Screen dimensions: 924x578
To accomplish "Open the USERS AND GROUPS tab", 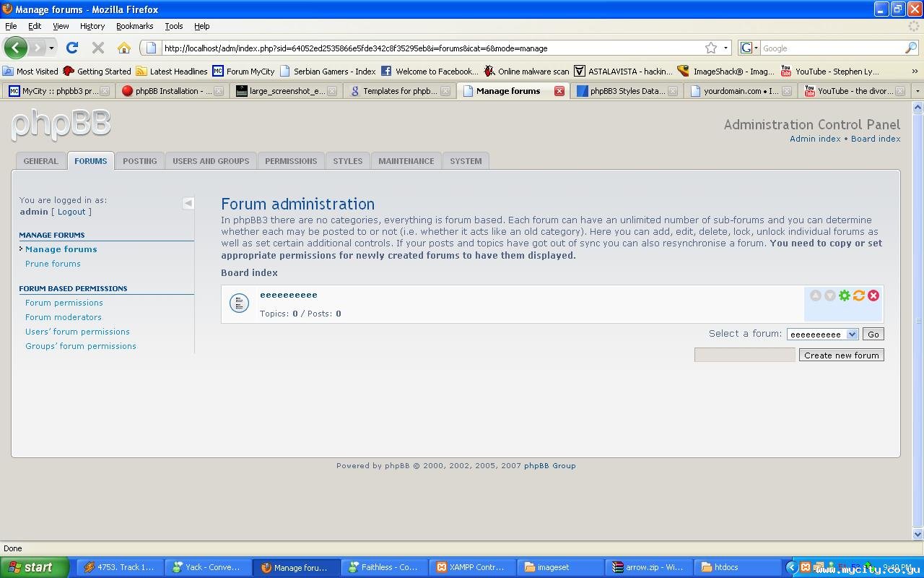I will (x=211, y=161).
